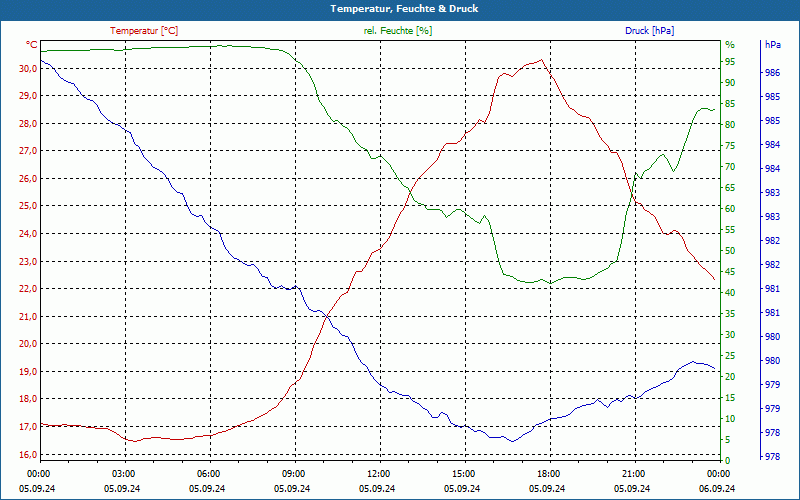Click the green '75' humidity axis value
Image resolution: width=800 pixels, height=500 pixels.
point(730,146)
